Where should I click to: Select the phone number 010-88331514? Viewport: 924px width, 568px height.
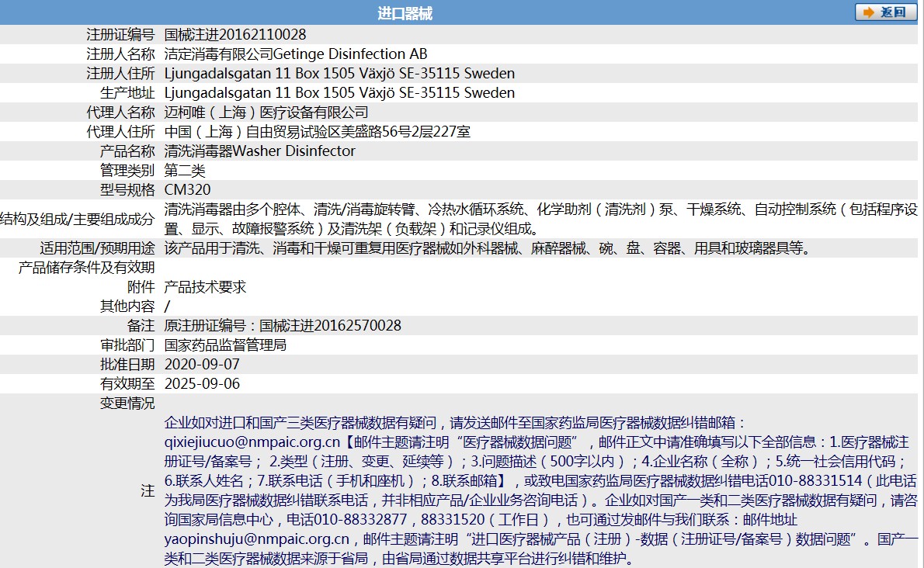pos(815,481)
